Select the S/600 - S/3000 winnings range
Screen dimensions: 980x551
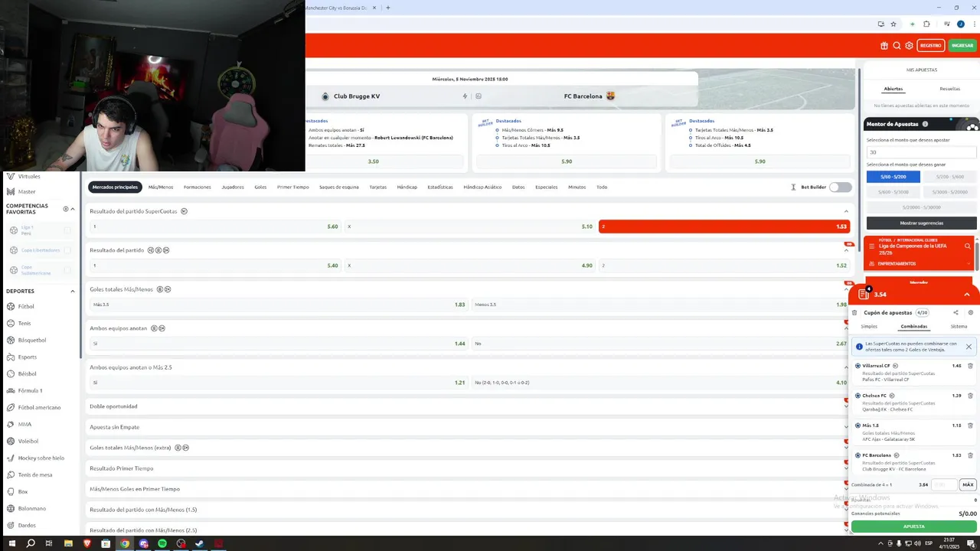pos(893,192)
